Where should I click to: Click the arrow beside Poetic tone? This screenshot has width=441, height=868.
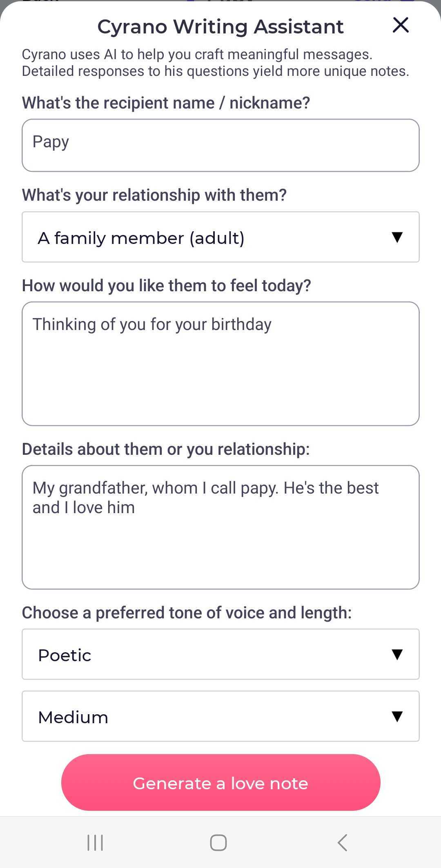pyautogui.click(x=397, y=654)
